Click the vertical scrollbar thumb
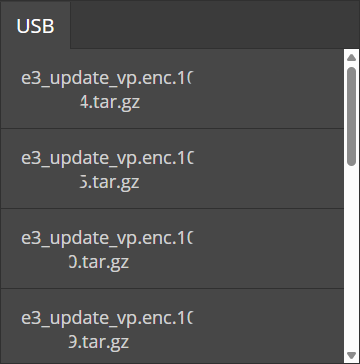The width and height of the screenshot is (360, 364). [351, 116]
